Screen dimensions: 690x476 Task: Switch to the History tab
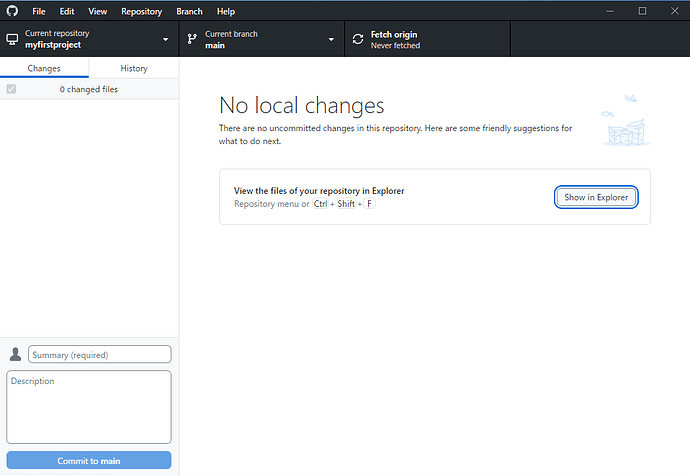pyautogui.click(x=134, y=68)
